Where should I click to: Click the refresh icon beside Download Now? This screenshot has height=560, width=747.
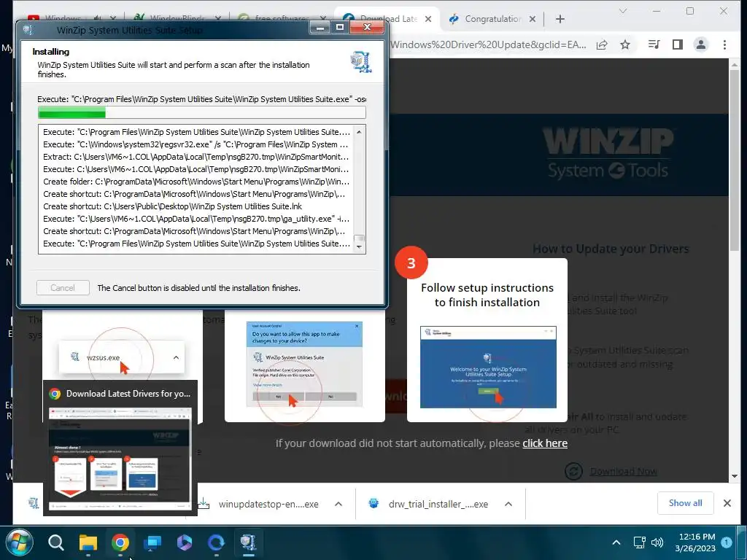tap(573, 472)
